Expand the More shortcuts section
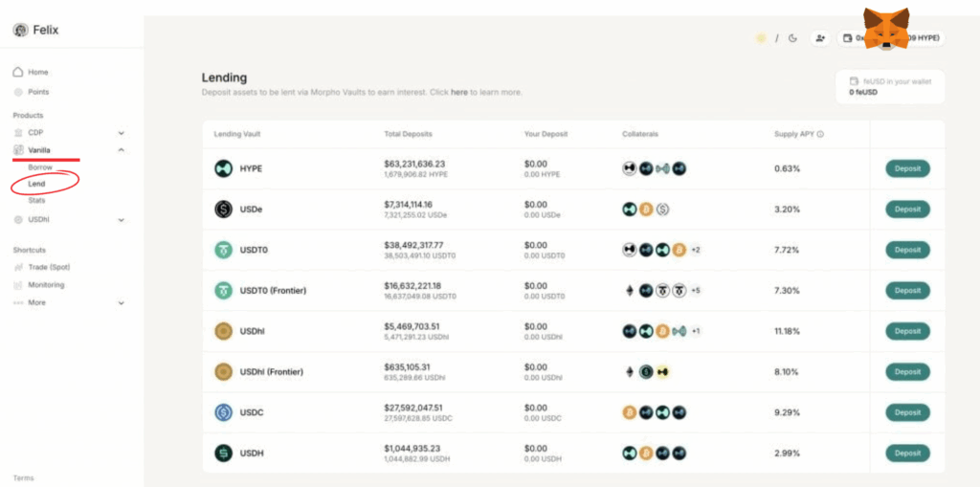Image resolution: width=980 pixels, height=487 pixels. (x=122, y=303)
